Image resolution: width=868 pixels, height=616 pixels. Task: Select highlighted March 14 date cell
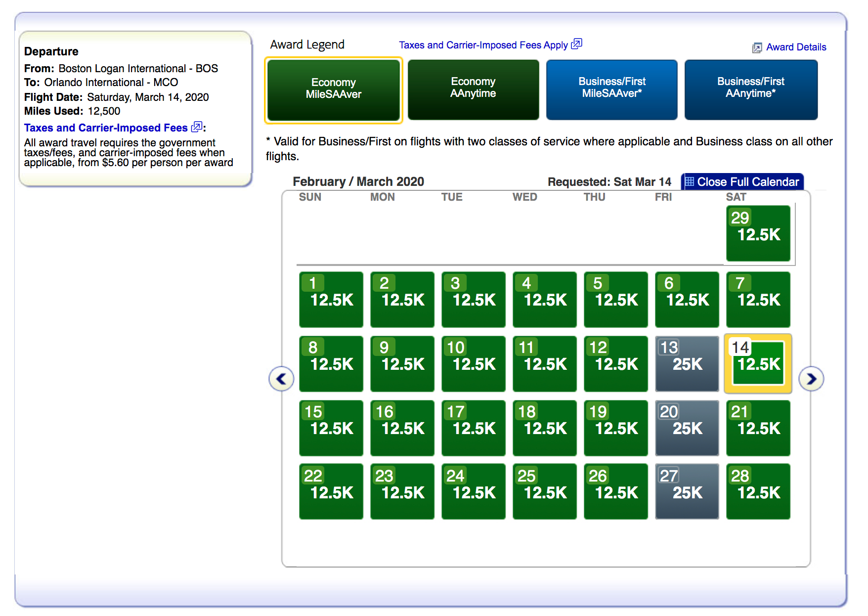[x=758, y=364]
